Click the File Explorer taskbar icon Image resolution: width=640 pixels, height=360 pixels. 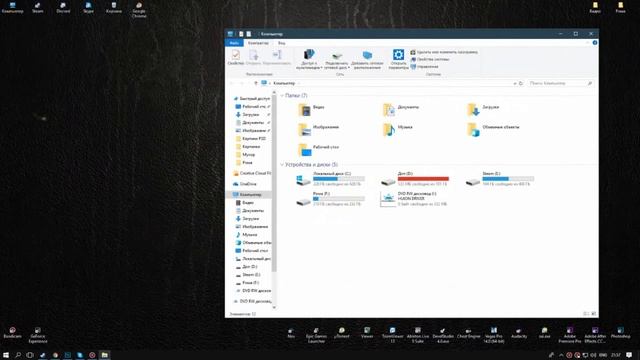point(104,355)
